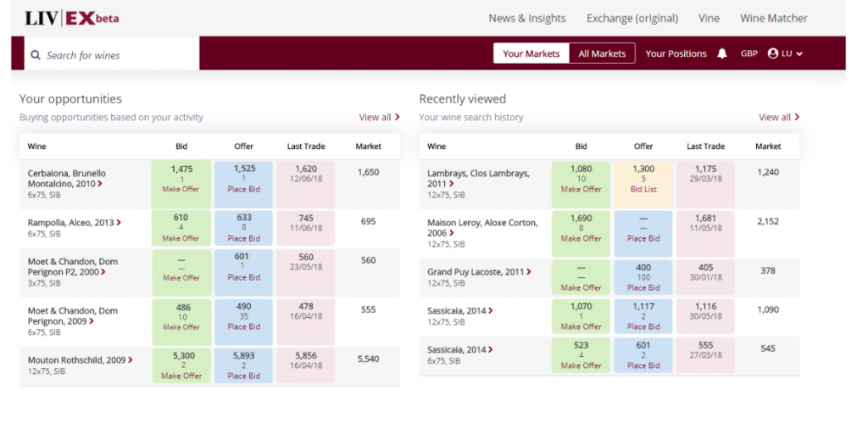
Task: Open News & Insights menu item
Action: pos(527,19)
